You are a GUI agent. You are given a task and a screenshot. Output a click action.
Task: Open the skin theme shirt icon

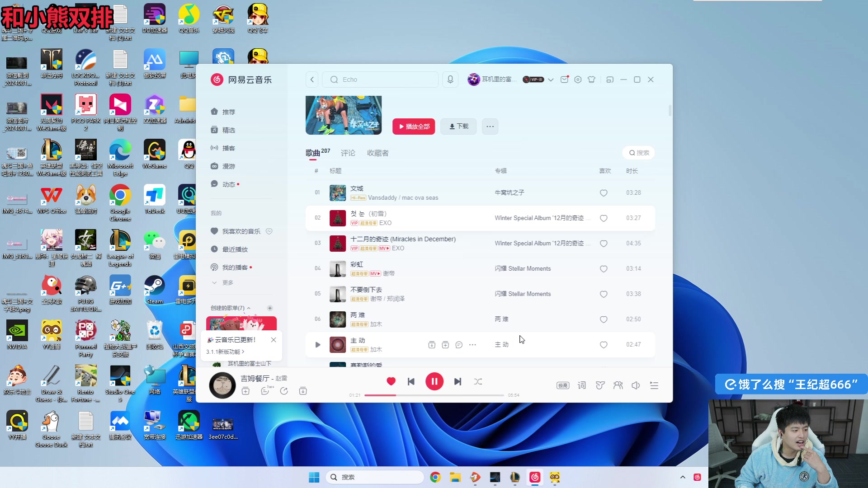(x=591, y=80)
